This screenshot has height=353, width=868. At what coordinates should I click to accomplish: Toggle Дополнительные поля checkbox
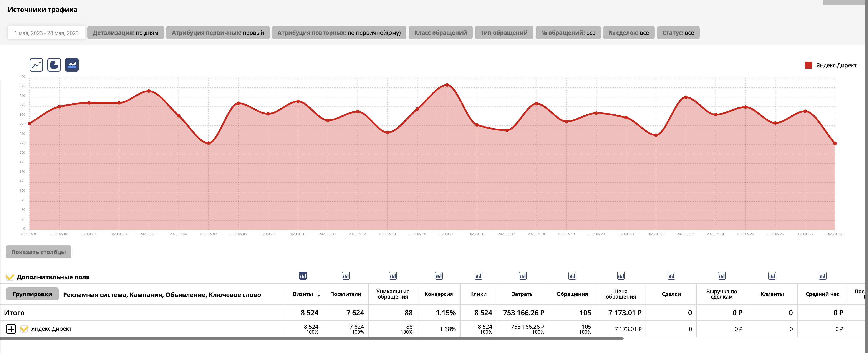pyautogui.click(x=10, y=277)
